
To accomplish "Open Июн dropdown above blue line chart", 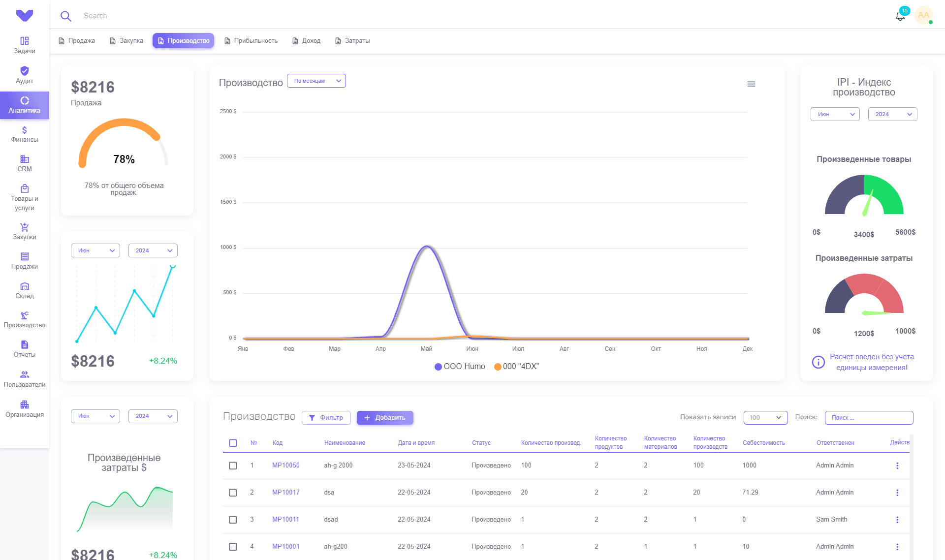I will (x=95, y=250).
